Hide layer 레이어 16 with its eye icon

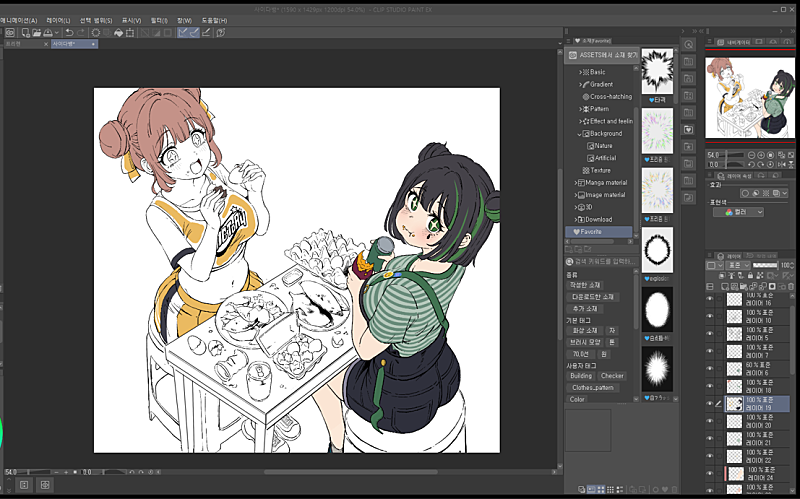coord(711,299)
